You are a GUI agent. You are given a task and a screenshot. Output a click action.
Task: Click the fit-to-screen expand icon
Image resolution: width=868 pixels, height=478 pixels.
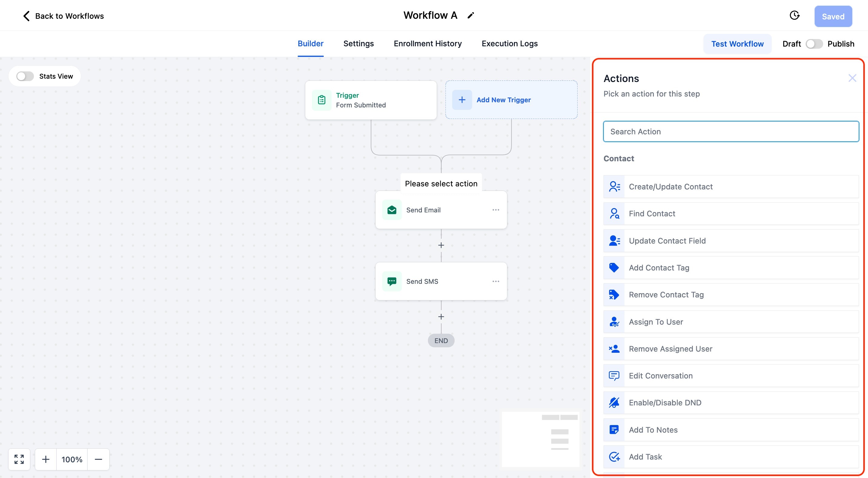tap(19, 459)
